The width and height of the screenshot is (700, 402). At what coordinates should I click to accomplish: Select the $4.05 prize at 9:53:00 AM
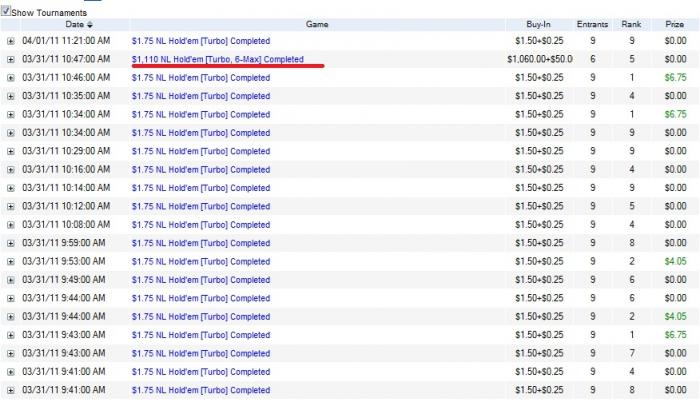click(x=675, y=261)
